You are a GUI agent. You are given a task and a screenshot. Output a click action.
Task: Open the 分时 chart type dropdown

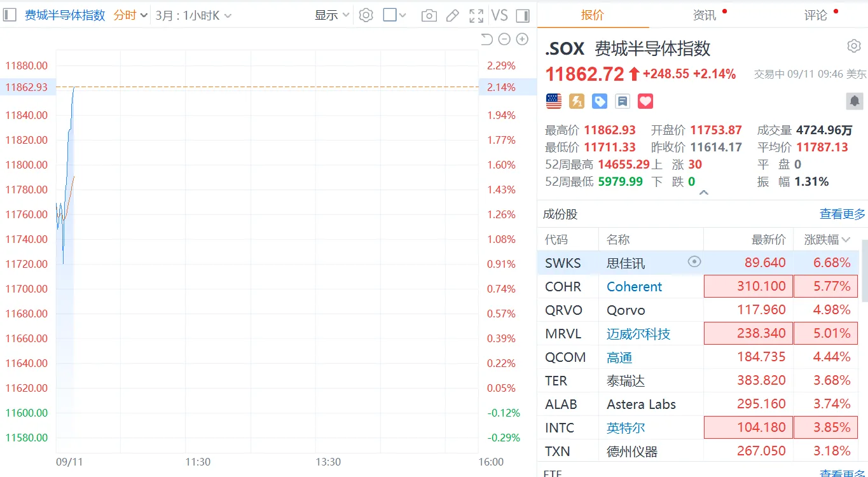pyautogui.click(x=130, y=15)
